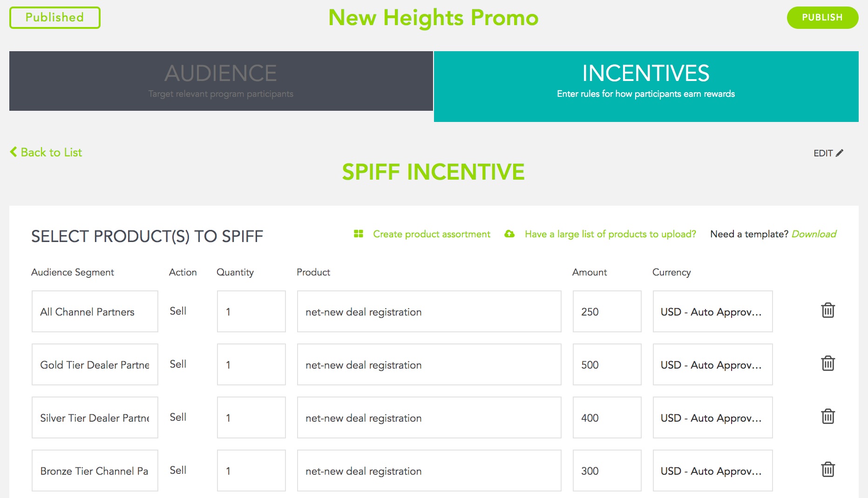
Task: Click the Back to List chevron
Action: (x=14, y=152)
